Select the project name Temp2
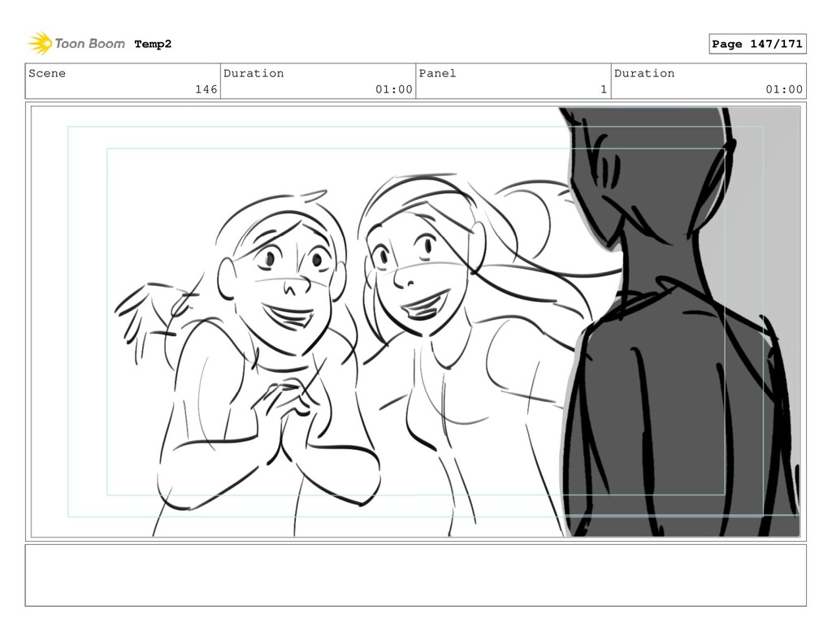 pyautogui.click(x=153, y=44)
